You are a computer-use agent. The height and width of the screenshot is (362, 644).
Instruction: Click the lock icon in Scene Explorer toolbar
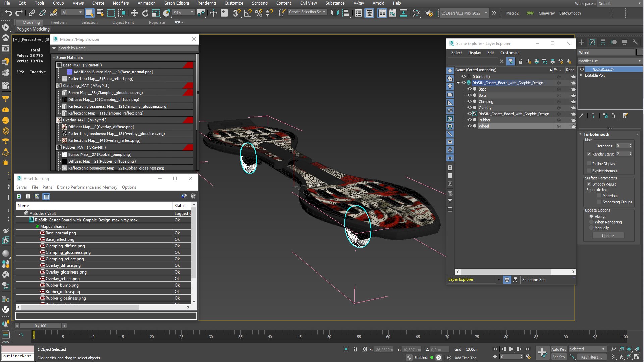point(521,61)
